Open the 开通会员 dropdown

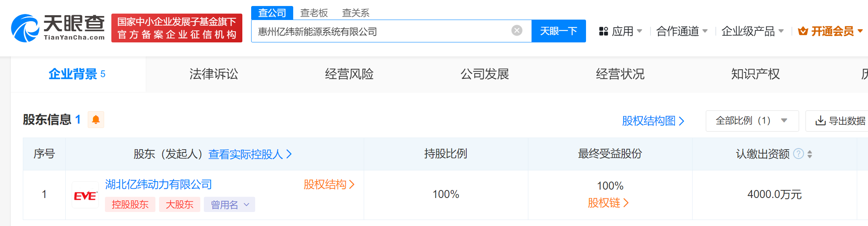click(x=830, y=31)
